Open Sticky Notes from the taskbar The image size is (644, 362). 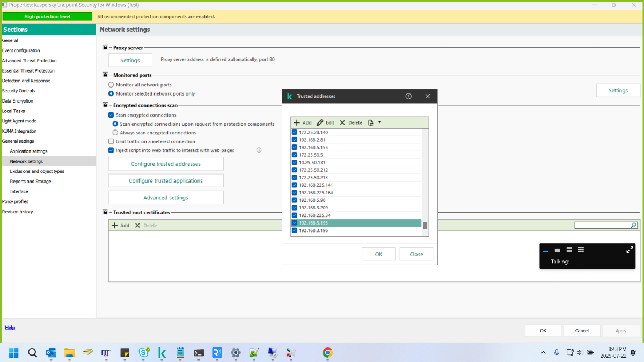(x=125, y=353)
